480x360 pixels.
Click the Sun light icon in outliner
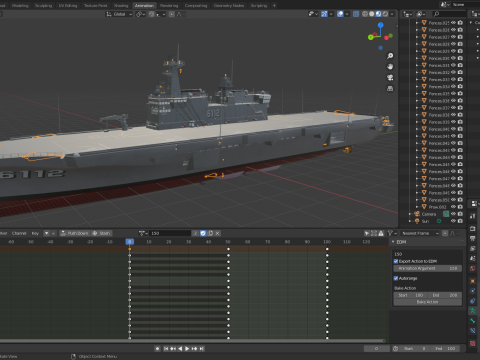coord(417,221)
